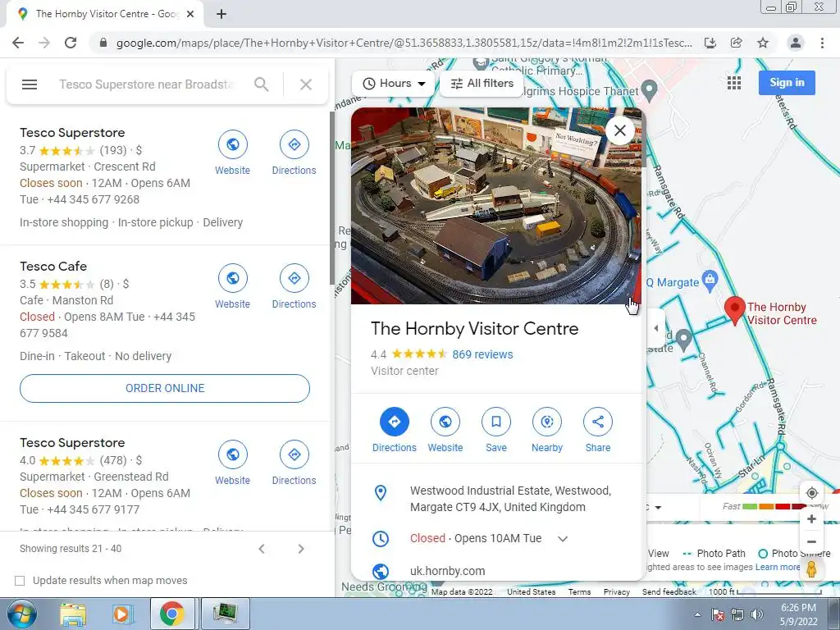
Task: Open a new browser tab
Action: pyautogui.click(x=221, y=14)
